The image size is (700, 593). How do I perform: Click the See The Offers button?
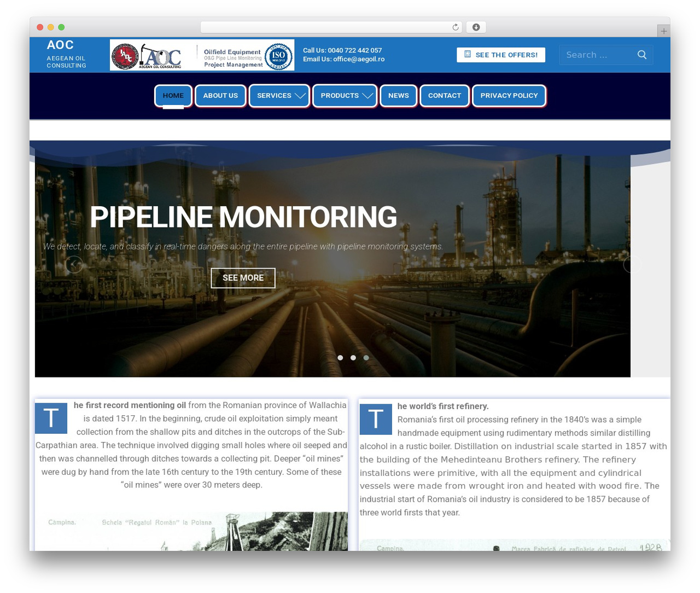coord(501,55)
